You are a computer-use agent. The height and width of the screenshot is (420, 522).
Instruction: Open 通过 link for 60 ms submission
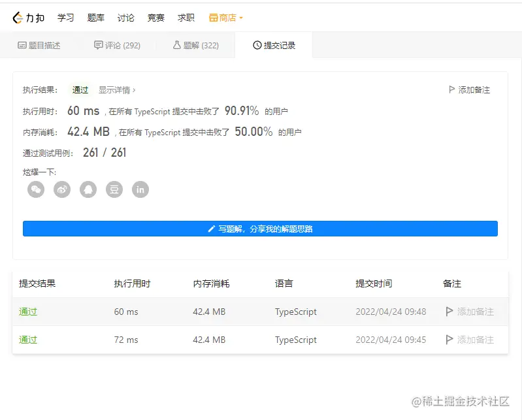[28, 312]
